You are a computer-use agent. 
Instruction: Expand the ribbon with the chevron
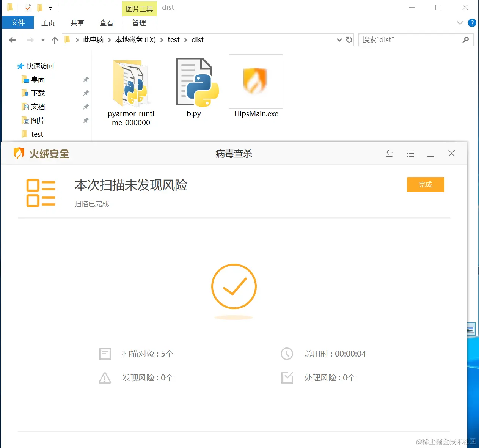click(x=460, y=23)
